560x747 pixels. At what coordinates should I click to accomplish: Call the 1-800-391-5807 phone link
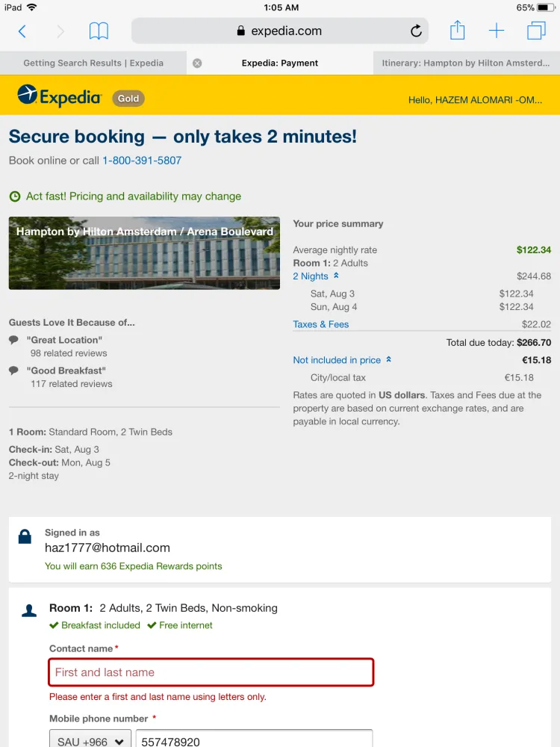[x=142, y=161]
